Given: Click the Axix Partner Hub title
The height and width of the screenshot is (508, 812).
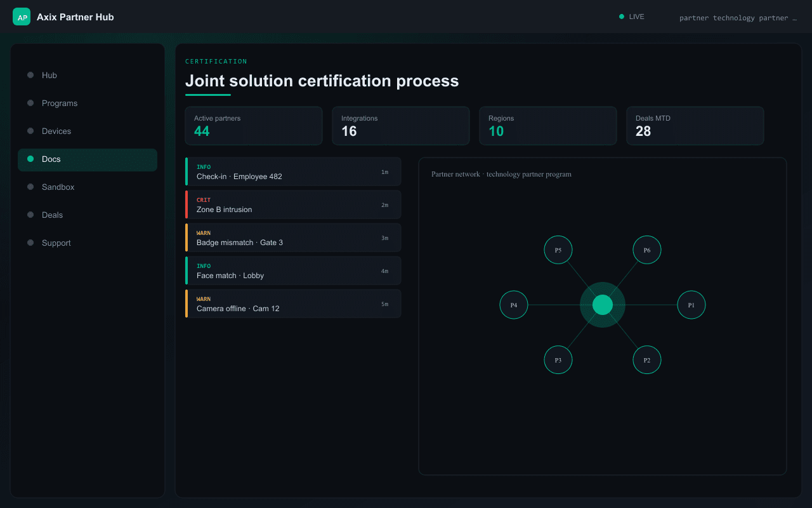Looking at the screenshot, I should 75,17.
